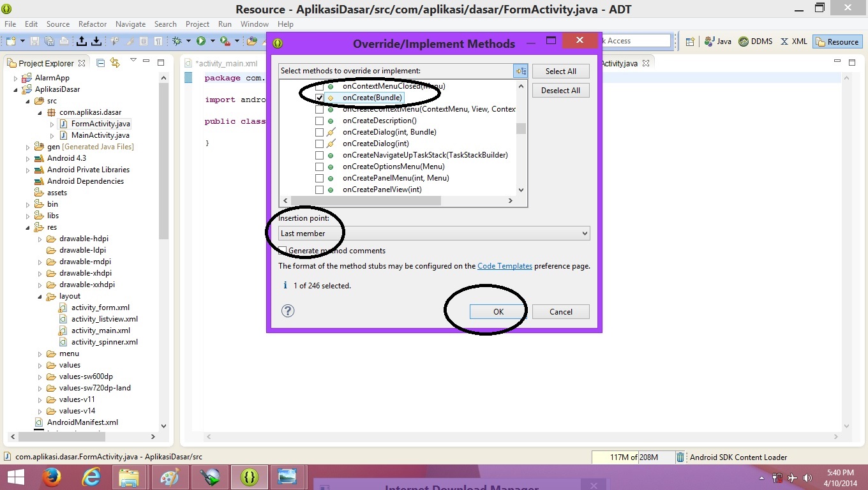The width and height of the screenshot is (868, 490).
Task: Open the Refactor menu
Action: (93, 24)
